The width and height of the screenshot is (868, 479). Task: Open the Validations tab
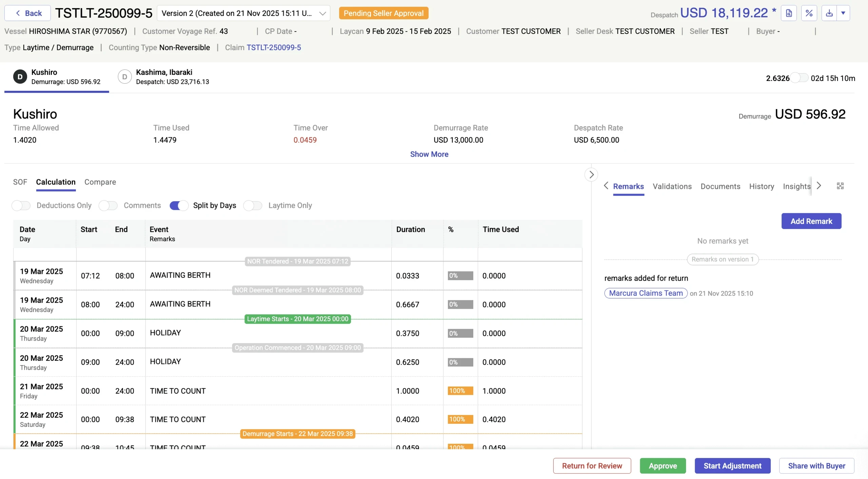click(x=672, y=186)
